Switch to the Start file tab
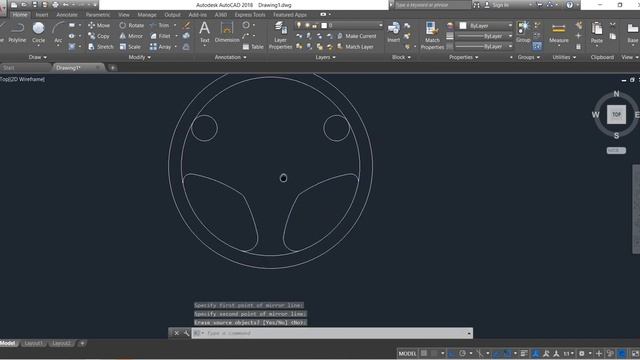 (x=9, y=68)
